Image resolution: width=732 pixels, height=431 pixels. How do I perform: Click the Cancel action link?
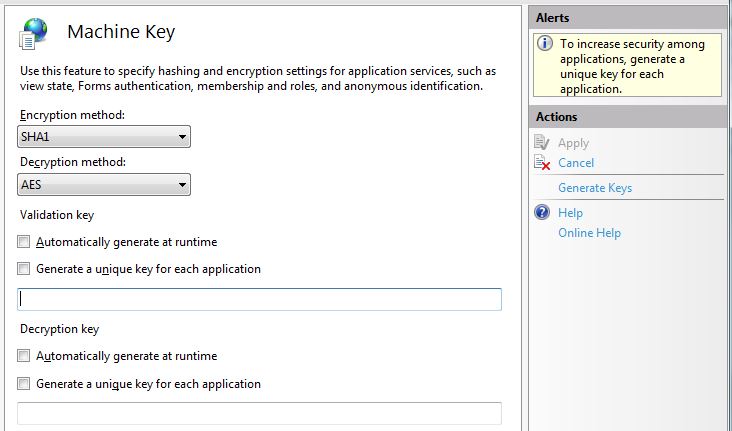click(576, 163)
